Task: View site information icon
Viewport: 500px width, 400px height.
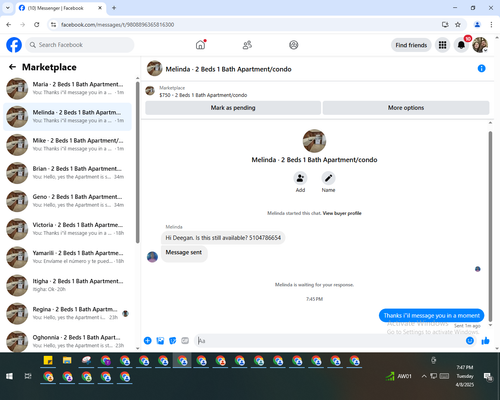Action: (53, 25)
